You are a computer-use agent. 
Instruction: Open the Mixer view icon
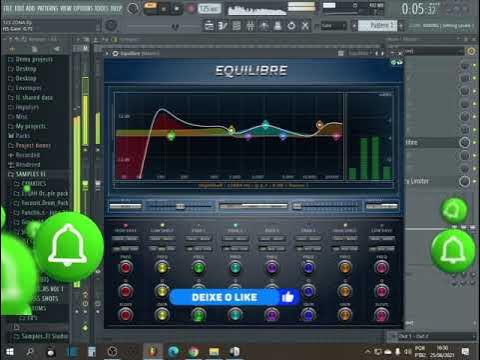point(250,26)
